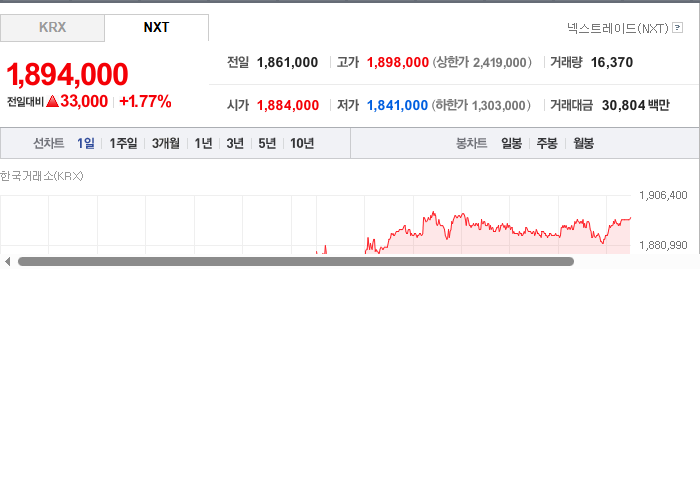Click the current price 1,894,000
Viewport: 700px width, 490px height.
pos(67,74)
